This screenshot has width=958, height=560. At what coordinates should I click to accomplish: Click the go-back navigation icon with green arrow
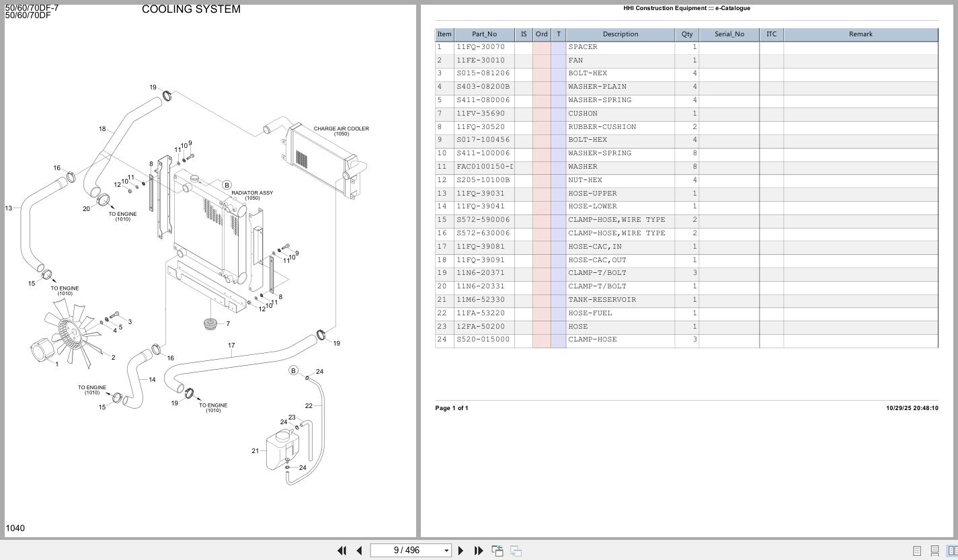click(497, 551)
